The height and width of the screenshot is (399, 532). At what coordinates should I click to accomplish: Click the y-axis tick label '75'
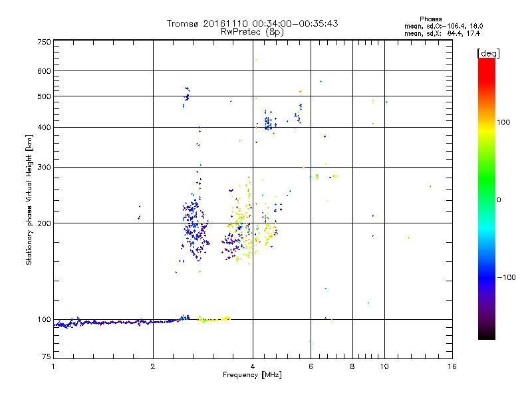(46, 358)
